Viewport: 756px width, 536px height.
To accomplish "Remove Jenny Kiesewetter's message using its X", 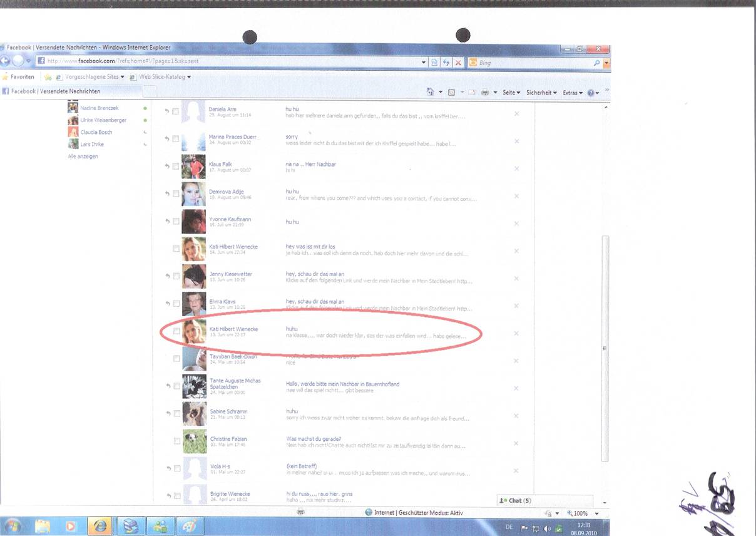I will [516, 279].
